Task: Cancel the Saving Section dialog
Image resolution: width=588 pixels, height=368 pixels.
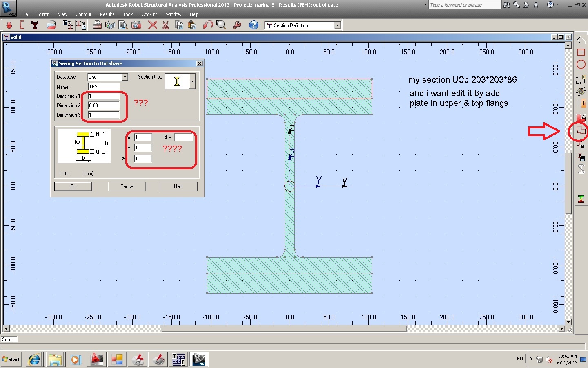Action: pyautogui.click(x=127, y=186)
